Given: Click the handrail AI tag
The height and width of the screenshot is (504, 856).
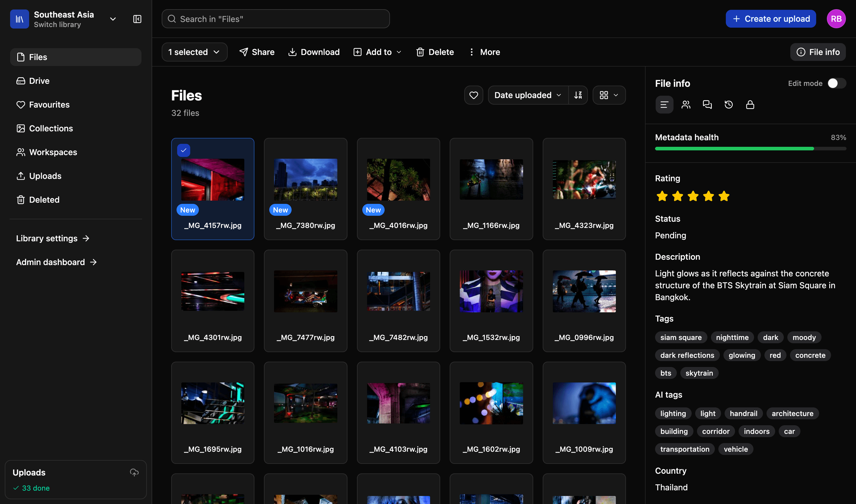Looking at the screenshot, I should coord(743,413).
